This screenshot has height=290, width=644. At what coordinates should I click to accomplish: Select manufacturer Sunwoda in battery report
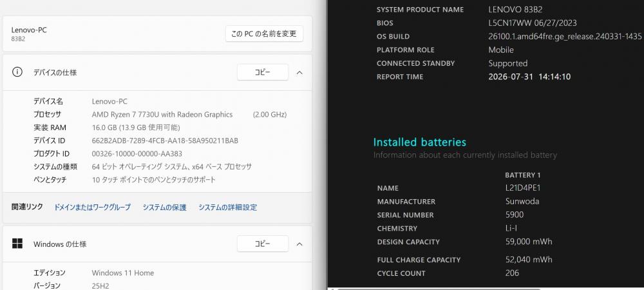(x=522, y=201)
